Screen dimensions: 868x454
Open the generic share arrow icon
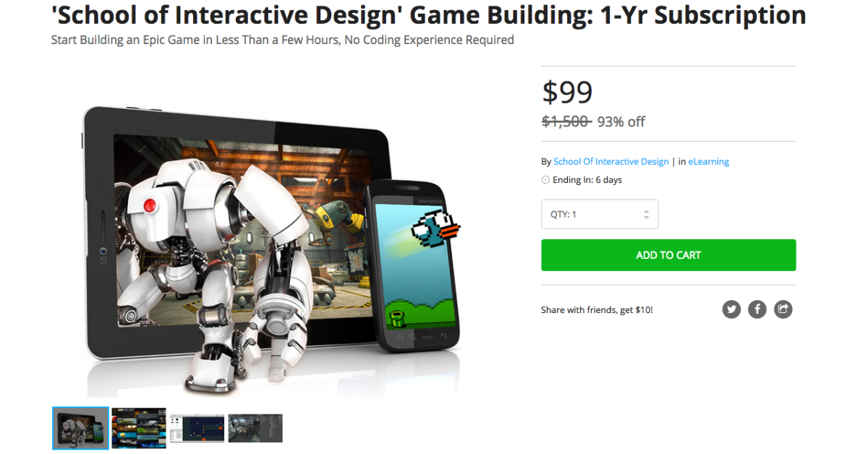783,309
